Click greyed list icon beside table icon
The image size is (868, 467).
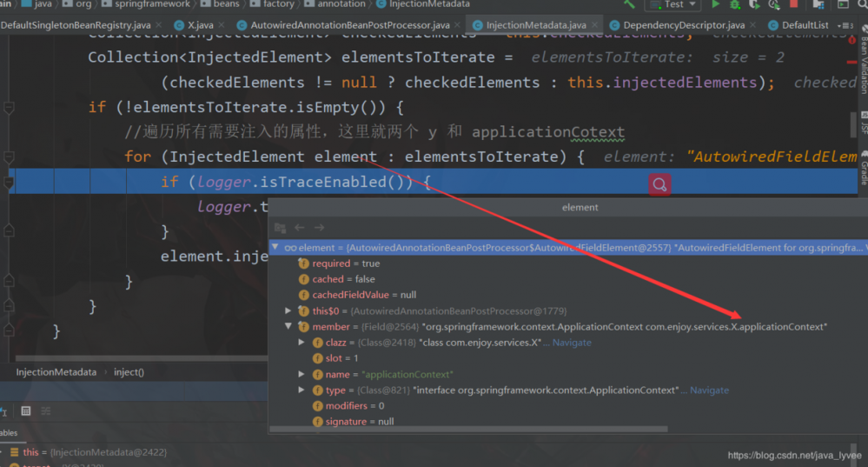(45, 411)
